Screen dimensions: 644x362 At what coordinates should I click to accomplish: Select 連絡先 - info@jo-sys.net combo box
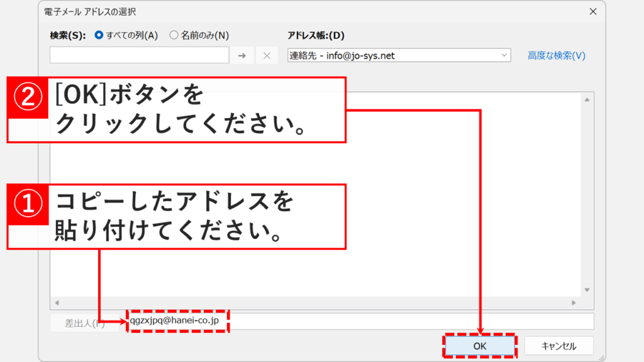tap(377, 55)
